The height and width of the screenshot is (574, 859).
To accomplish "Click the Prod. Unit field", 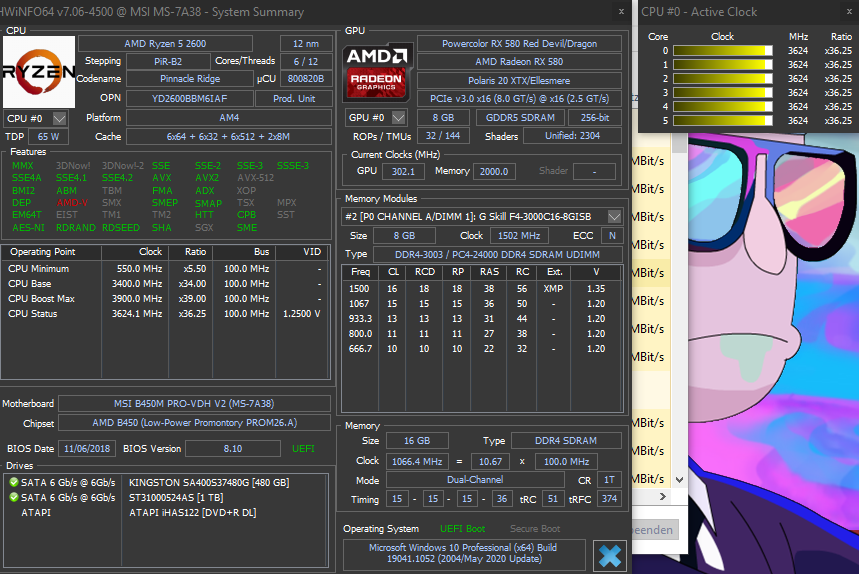I will point(294,99).
